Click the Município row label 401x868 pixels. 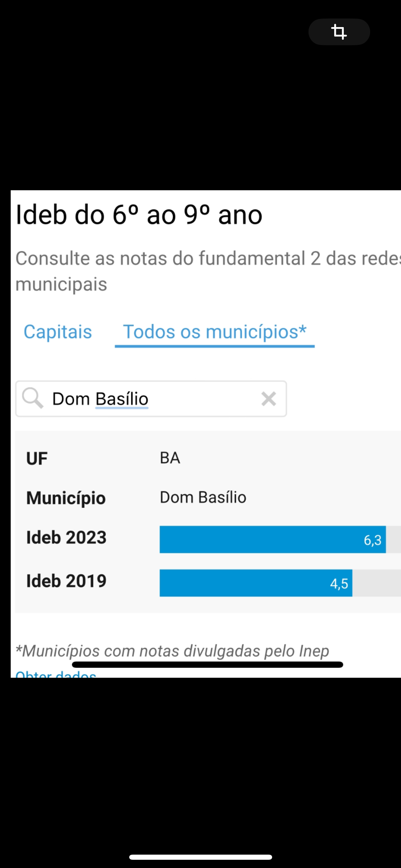(66, 498)
